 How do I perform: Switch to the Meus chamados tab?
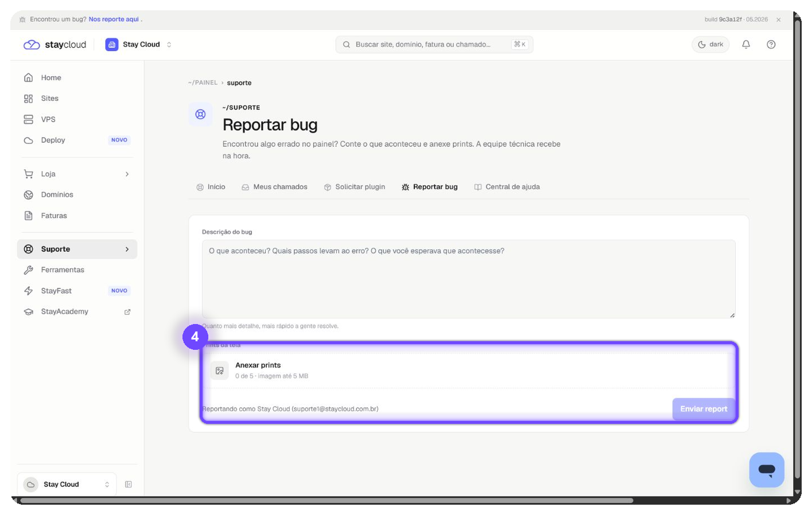pyautogui.click(x=274, y=187)
